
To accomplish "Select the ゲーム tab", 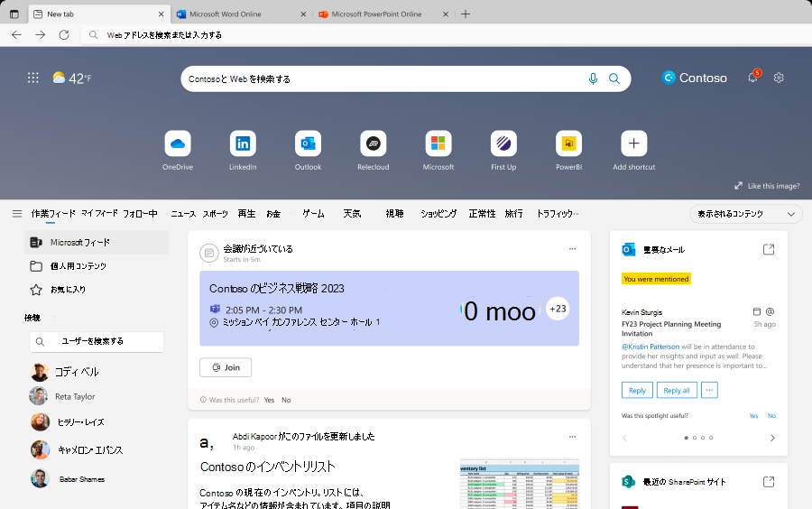I will pos(313,213).
